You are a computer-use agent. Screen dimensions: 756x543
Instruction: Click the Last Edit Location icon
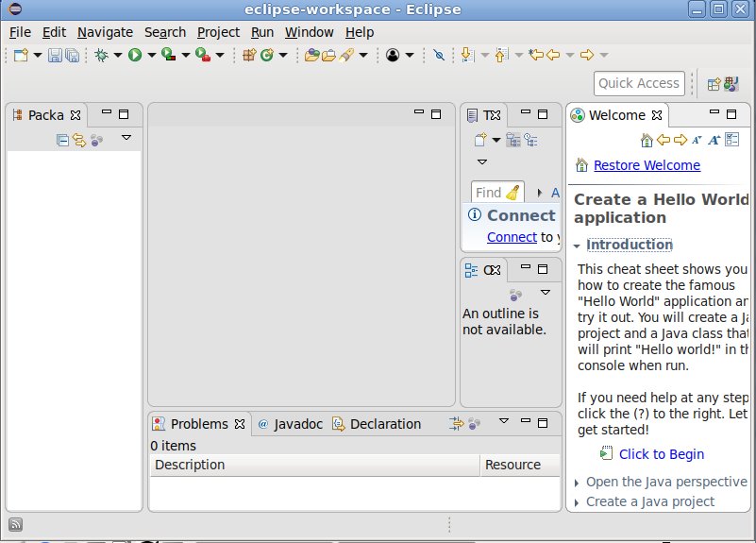[536, 55]
